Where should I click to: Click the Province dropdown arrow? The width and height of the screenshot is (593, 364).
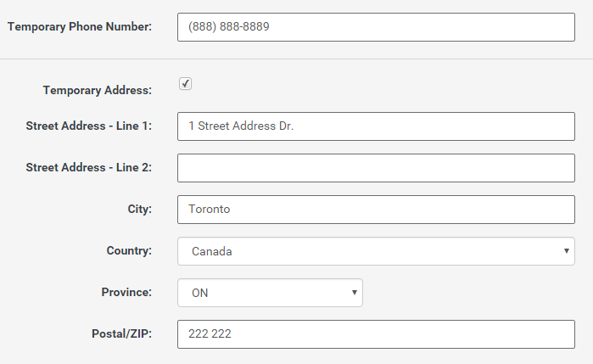(x=354, y=293)
